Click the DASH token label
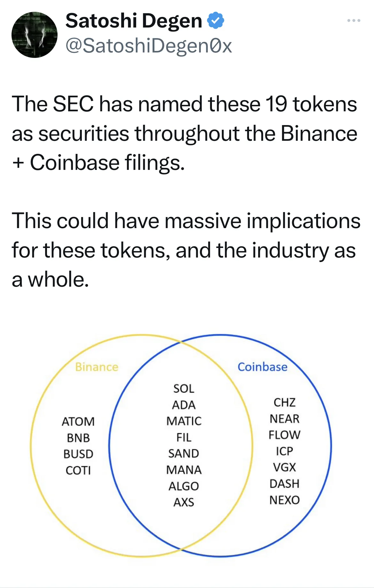Image resolution: width=374 pixels, height=588 pixels. [x=285, y=484]
